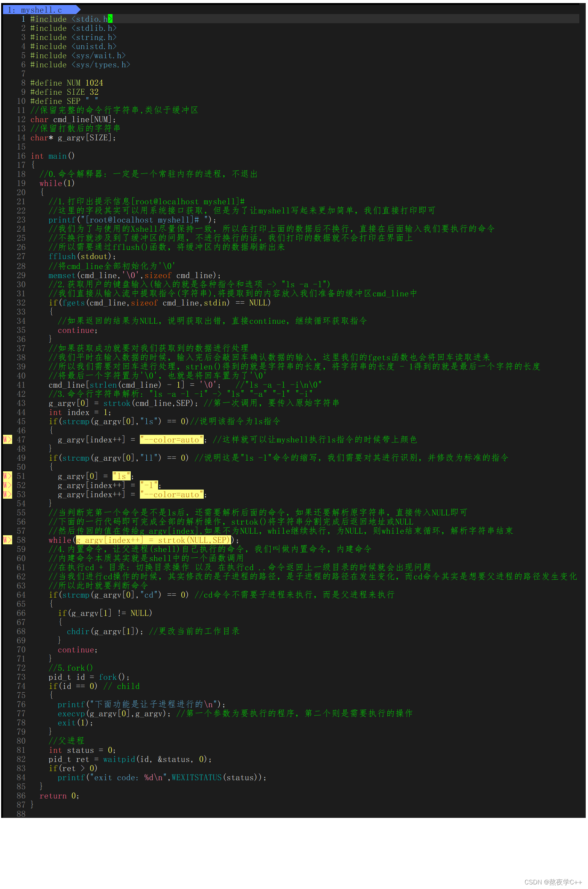Click '#define NUM 1024' text

pyautogui.click(x=67, y=83)
